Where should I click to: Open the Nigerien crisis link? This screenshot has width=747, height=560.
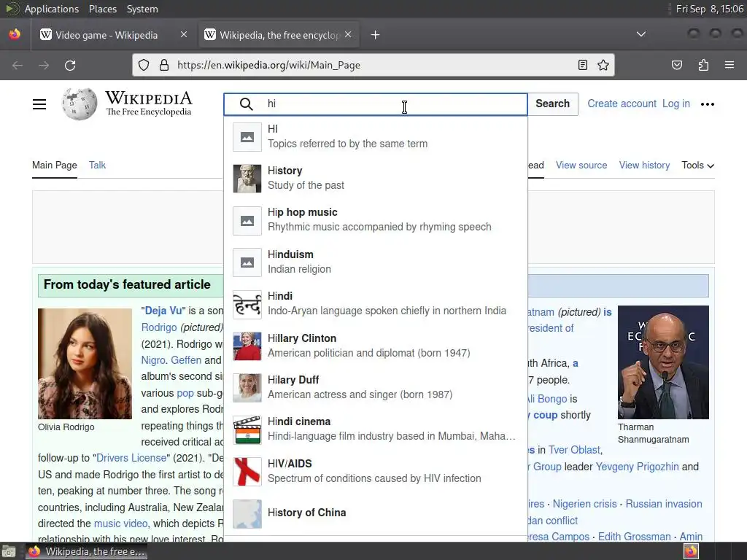pyautogui.click(x=584, y=504)
